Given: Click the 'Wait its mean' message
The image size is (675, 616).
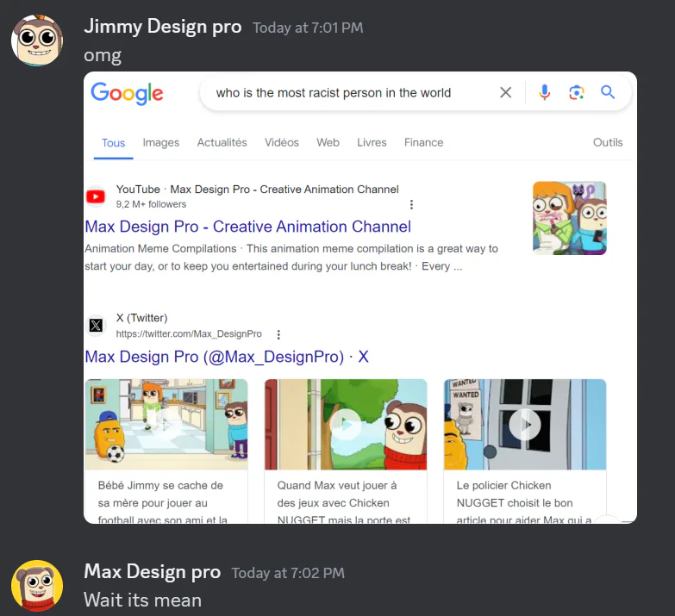Looking at the screenshot, I should [x=142, y=600].
